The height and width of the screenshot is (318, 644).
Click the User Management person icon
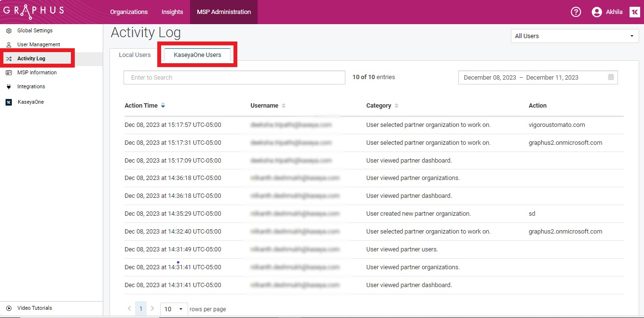point(9,45)
